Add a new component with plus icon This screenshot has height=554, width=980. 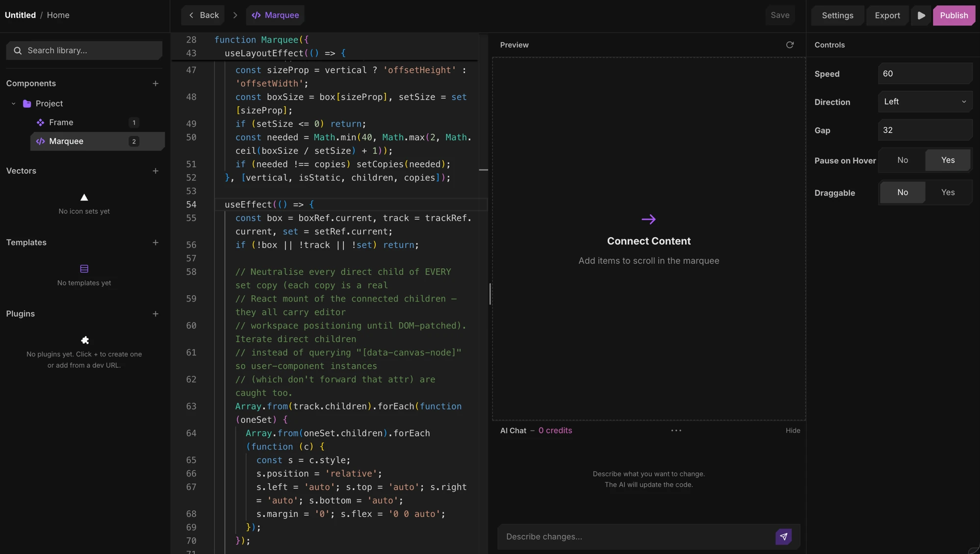(155, 83)
